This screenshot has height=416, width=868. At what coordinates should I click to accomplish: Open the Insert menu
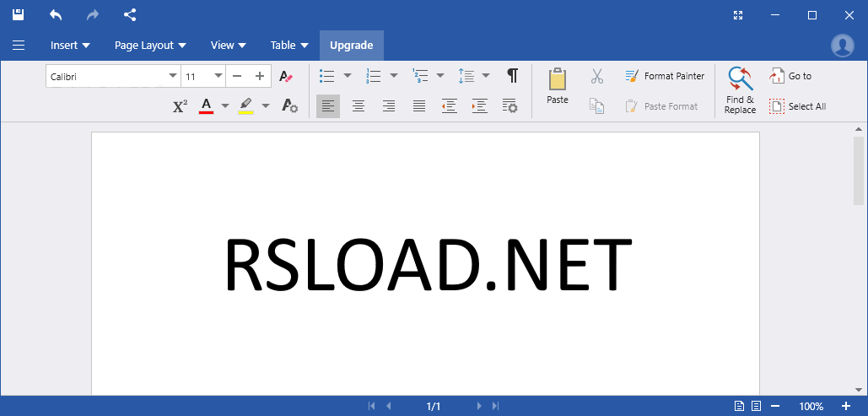click(70, 46)
